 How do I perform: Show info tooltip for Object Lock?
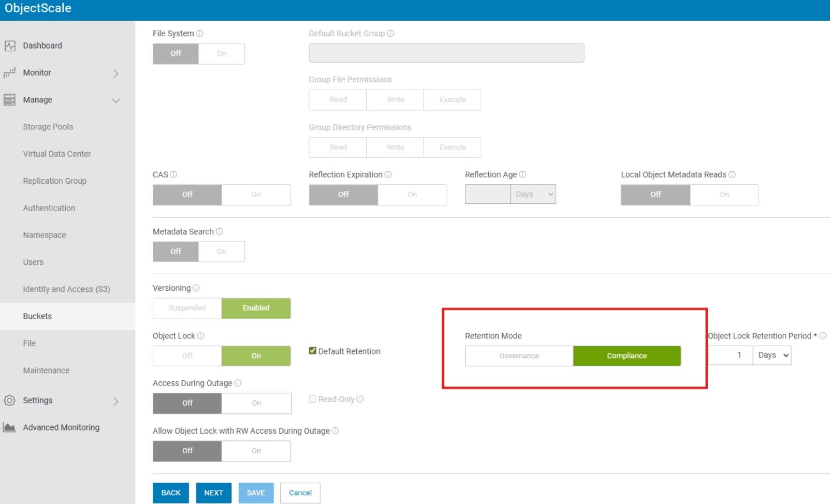coord(201,336)
